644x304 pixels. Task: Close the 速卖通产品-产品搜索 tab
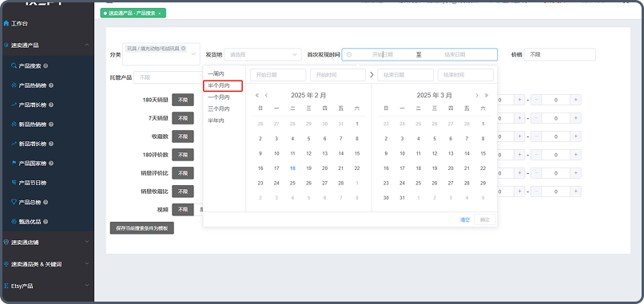(159, 13)
